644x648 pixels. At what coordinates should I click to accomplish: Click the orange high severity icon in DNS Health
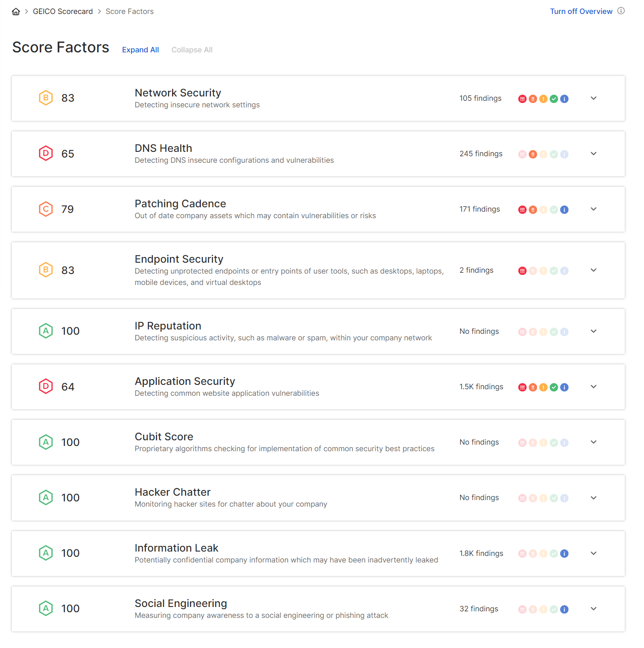click(533, 154)
